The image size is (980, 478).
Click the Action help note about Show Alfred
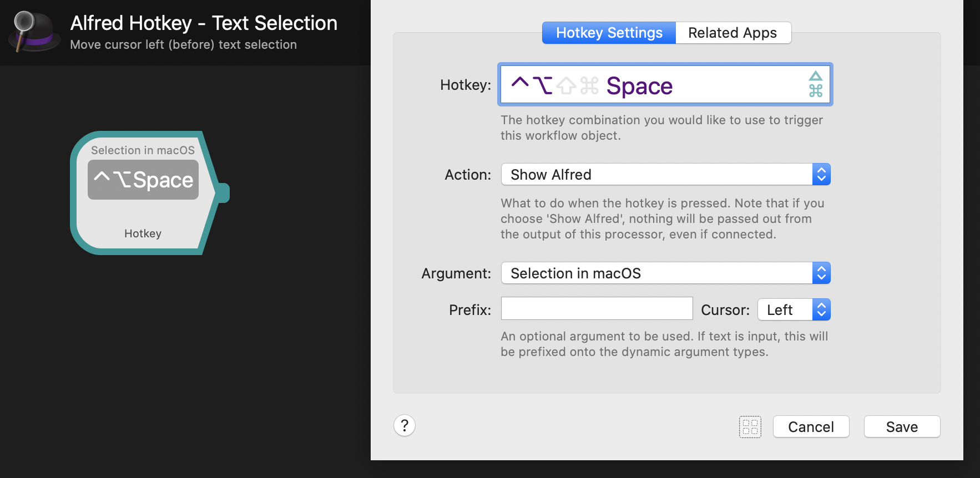(662, 218)
